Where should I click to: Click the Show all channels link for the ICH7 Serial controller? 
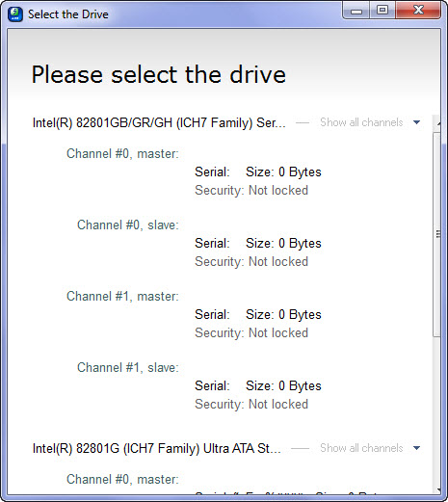pos(361,122)
